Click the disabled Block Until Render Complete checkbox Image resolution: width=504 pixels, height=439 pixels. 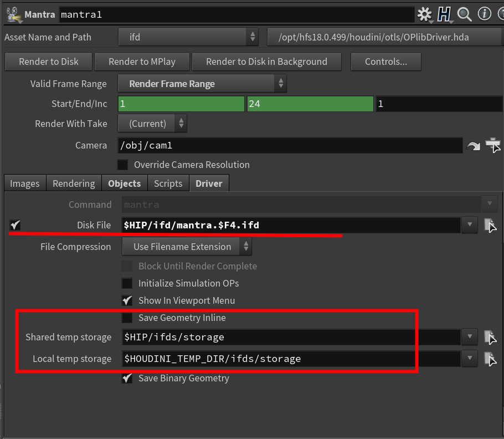click(x=127, y=266)
